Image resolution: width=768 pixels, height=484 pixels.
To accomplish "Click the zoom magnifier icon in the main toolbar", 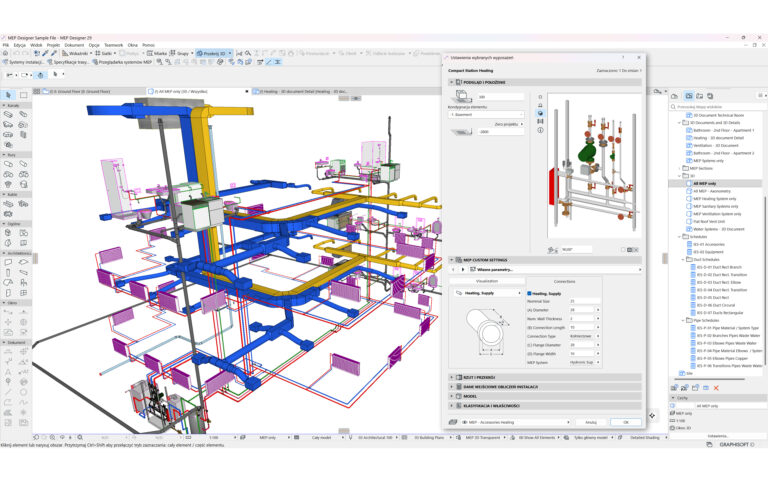I will point(248,53).
